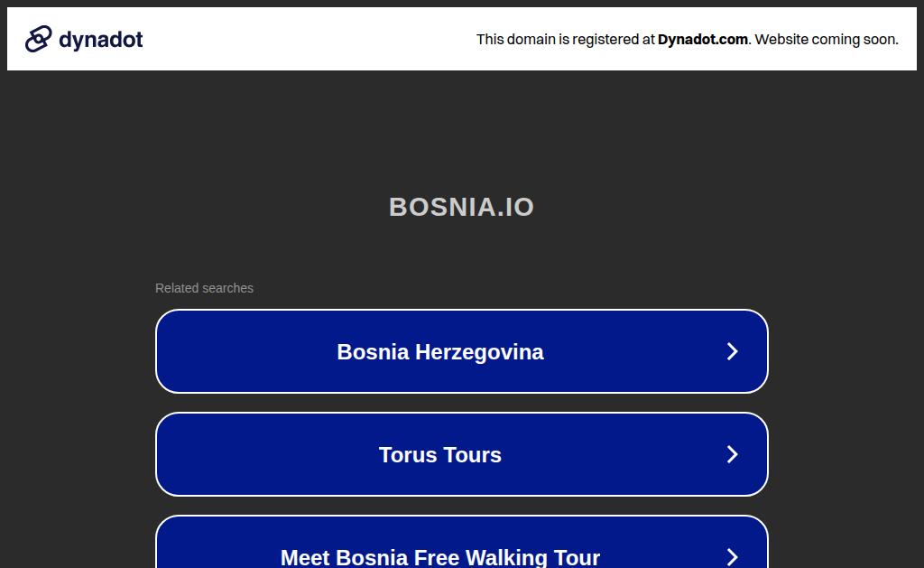
Task: Click the word 'Tours' in second result
Action: click(472, 455)
